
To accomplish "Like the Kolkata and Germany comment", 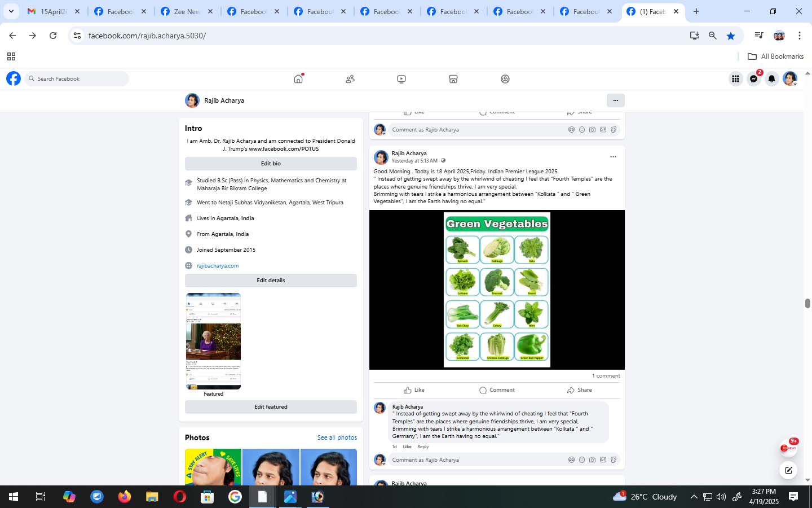I will [x=407, y=446].
